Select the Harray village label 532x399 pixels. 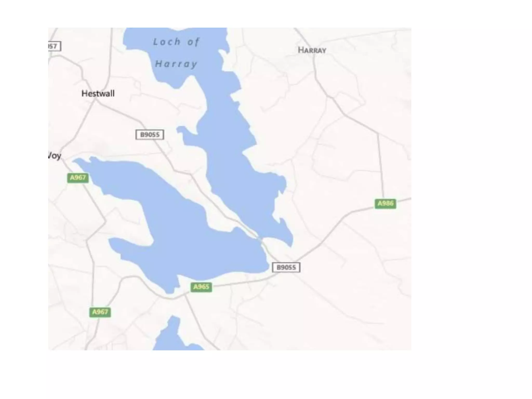(x=312, y=50)
